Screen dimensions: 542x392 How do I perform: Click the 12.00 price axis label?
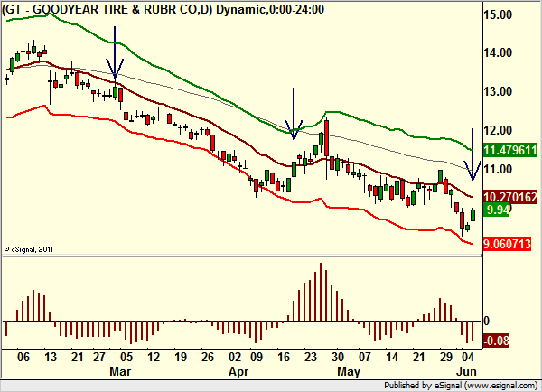click(498, 130)
